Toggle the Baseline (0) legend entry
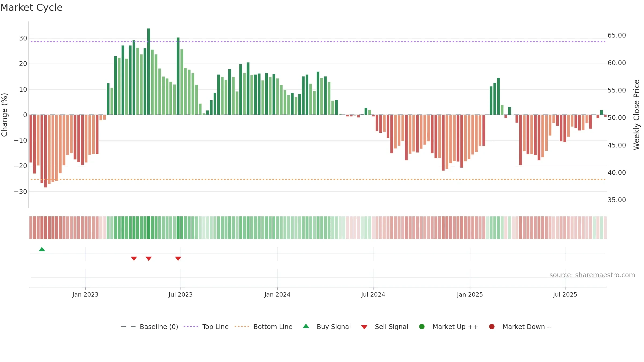This screenshot has height=362, width=644. pos(149,327)
